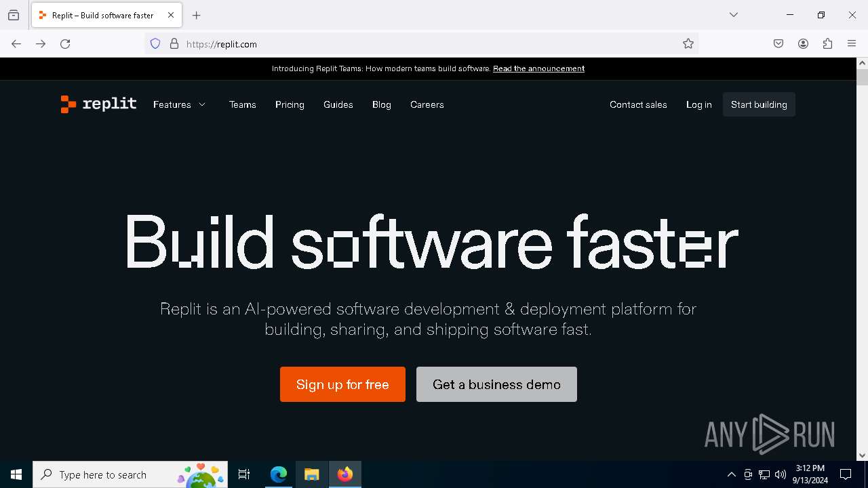Open taskbar clock and date

pyautogui.click(x=810, y=474)
